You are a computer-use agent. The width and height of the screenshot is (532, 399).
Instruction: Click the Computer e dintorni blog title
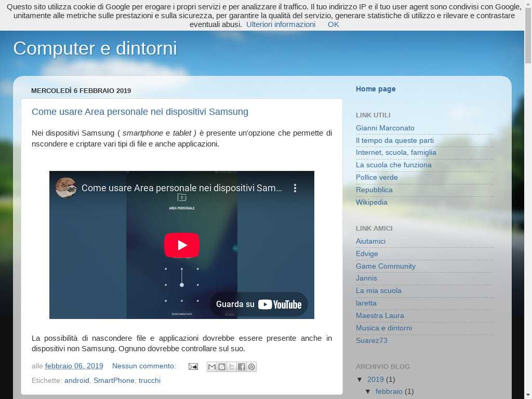(95, 48)
